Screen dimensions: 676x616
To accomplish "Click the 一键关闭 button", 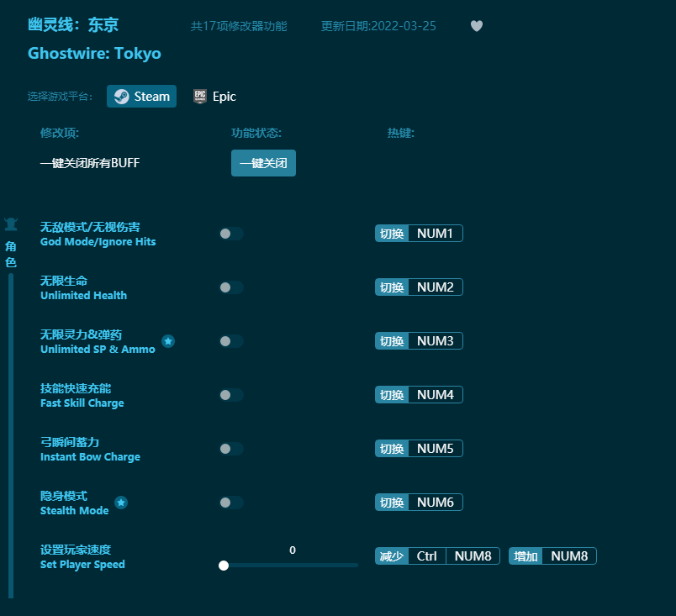I will (x=263, y=163).
